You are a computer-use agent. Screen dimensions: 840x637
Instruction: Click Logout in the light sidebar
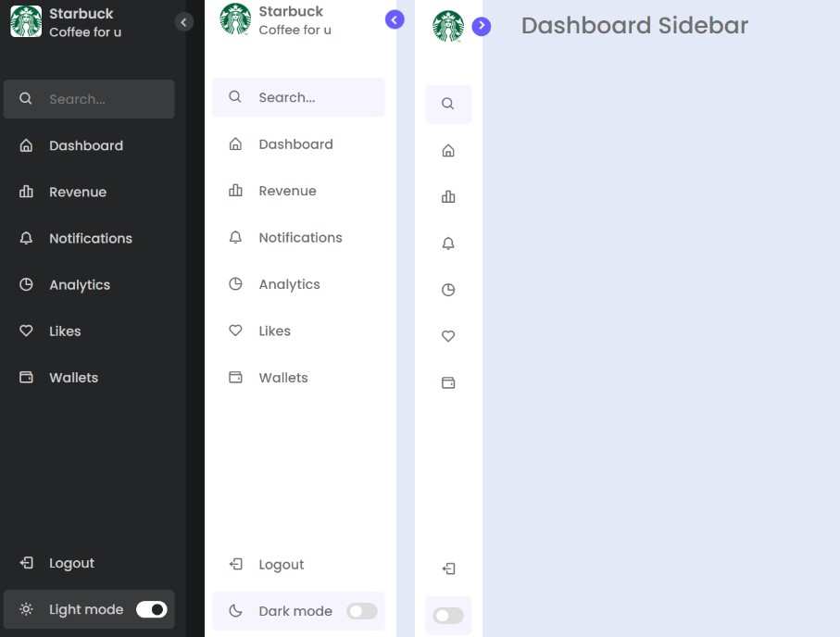282,565
